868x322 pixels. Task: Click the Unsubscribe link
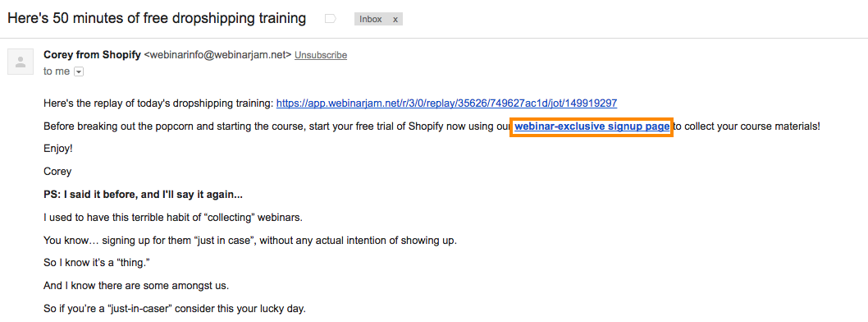[321, 55]
